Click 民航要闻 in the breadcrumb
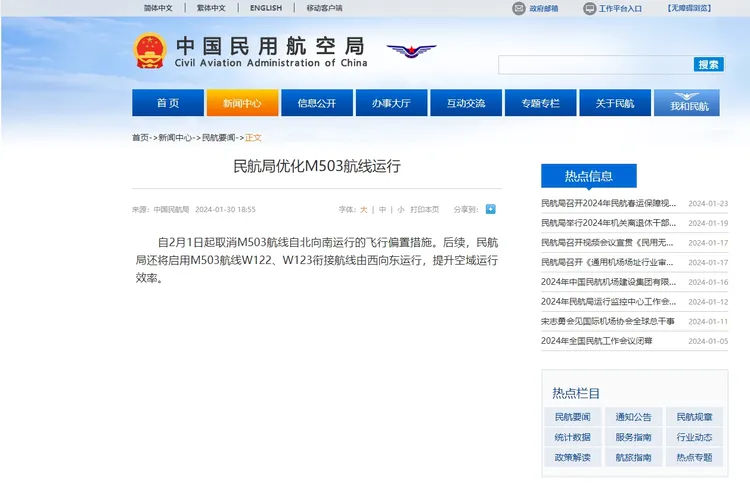Viewport: 750px width, 497px height. pyautogui.click(x=219, y=138)
